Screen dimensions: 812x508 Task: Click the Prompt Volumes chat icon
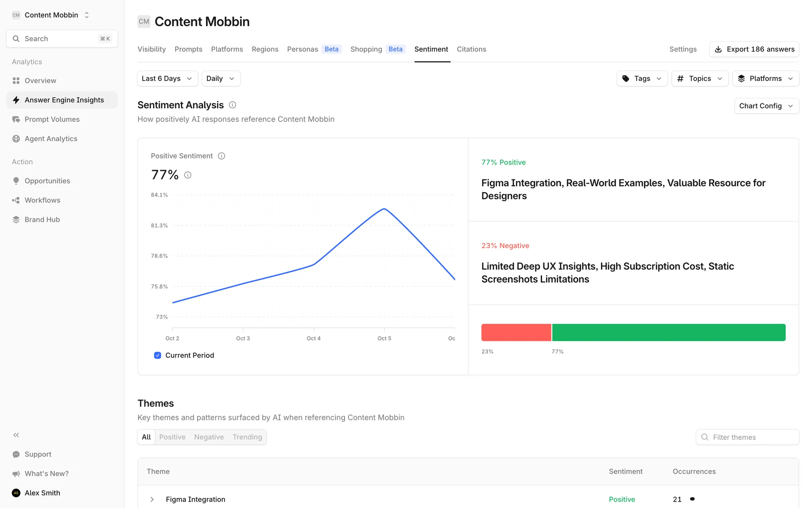tap(16, 119)
